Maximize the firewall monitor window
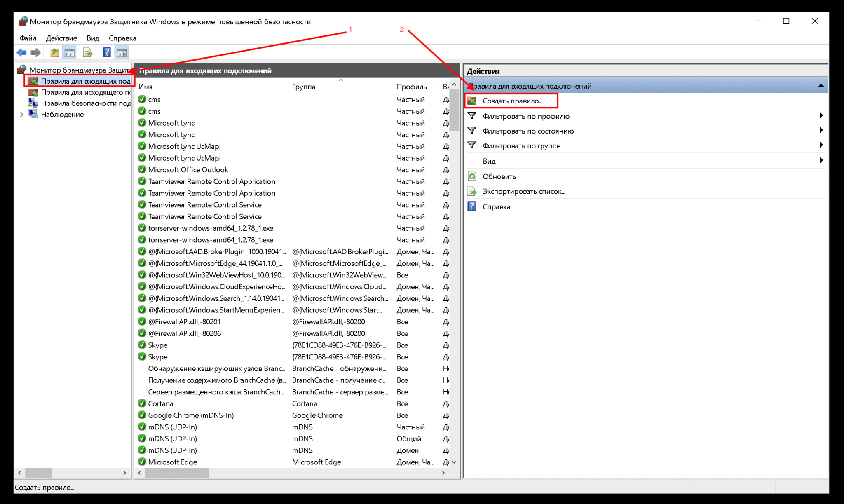 [x=786, y=21]
